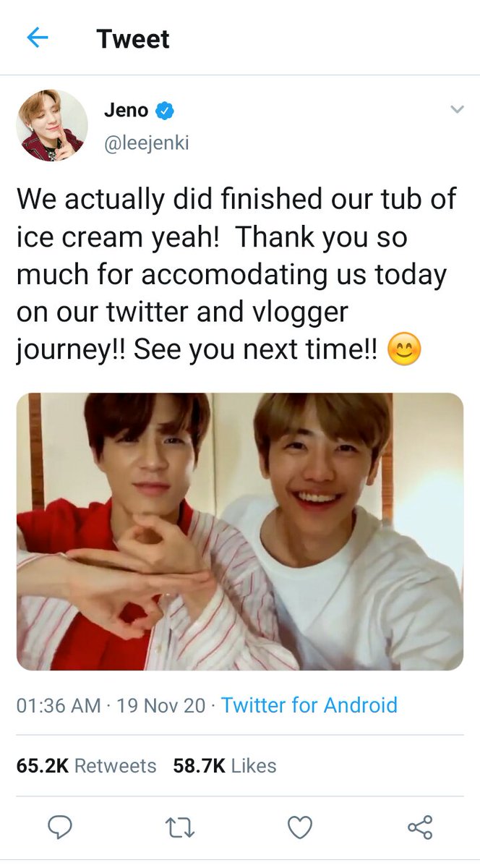The height and width of the screenshot is (868, 480).
Task: Click the 01:36 AM timestamp
Action: coord(59,705)
